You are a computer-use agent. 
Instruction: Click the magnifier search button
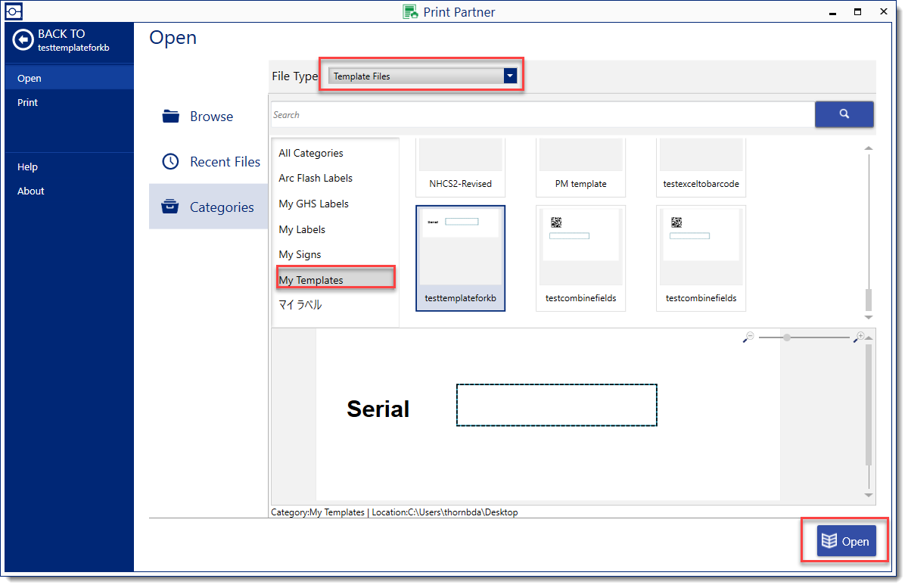(x=844, y=114)
